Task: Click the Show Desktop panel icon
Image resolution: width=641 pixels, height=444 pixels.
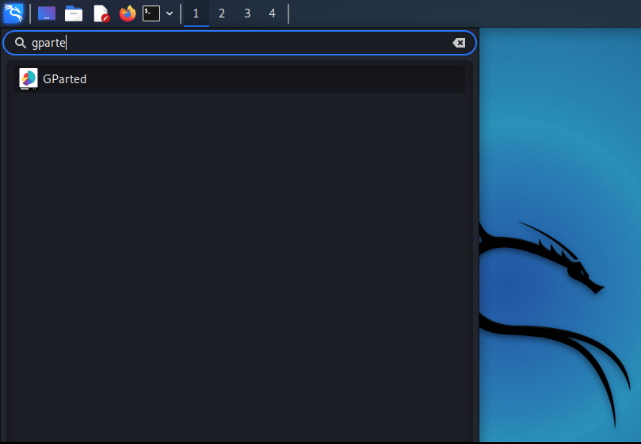Action: coord(47,13)
